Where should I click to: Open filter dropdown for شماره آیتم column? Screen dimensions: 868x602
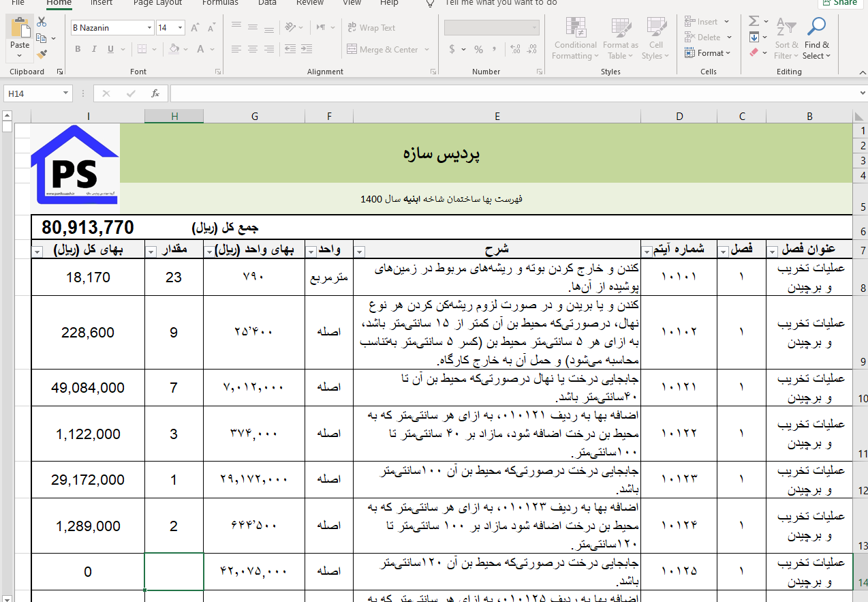click(x=647, y=252)
